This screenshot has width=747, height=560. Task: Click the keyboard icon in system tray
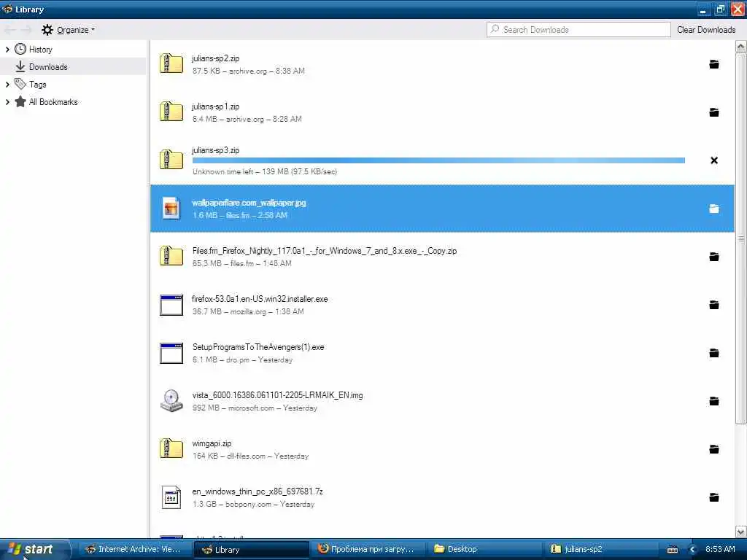pyautogui.click(x=672, y=550)
